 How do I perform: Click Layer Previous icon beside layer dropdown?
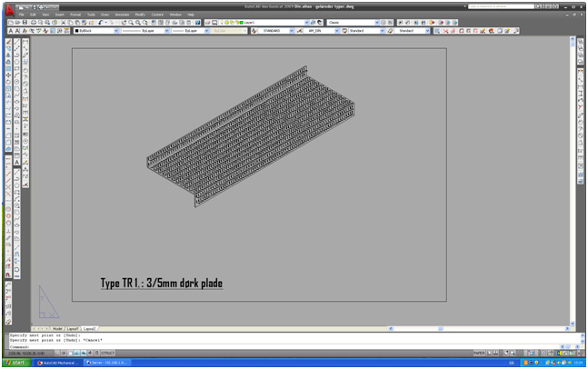pos(320,23)
